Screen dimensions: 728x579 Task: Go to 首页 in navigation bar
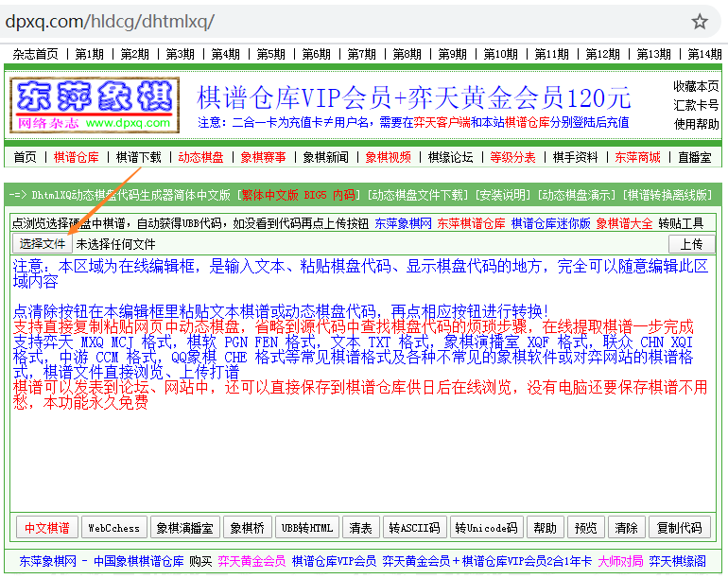(26, 158)
